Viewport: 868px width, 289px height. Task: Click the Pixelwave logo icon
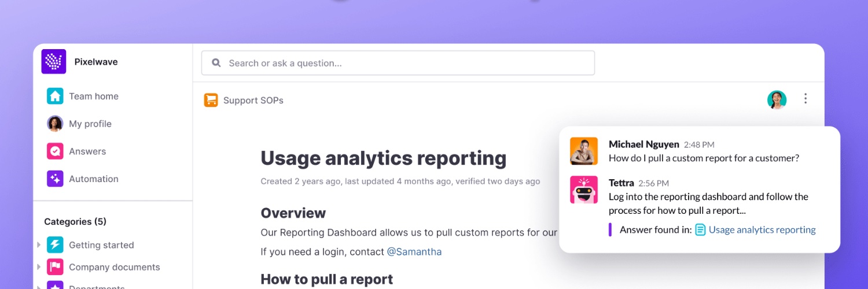tap(54, 62)
